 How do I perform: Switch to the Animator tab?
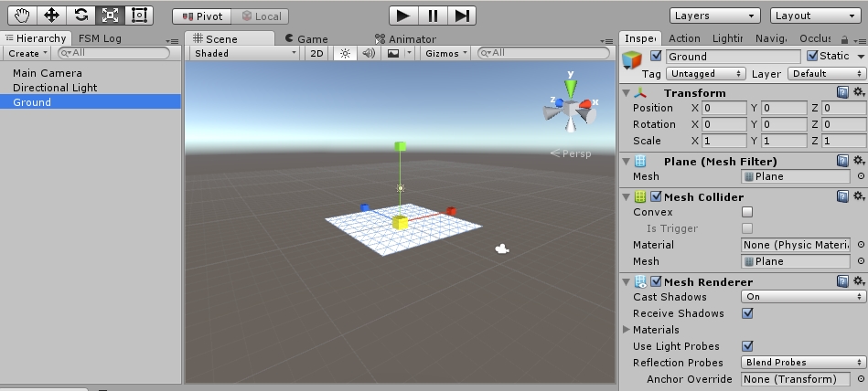coord(405,38)
